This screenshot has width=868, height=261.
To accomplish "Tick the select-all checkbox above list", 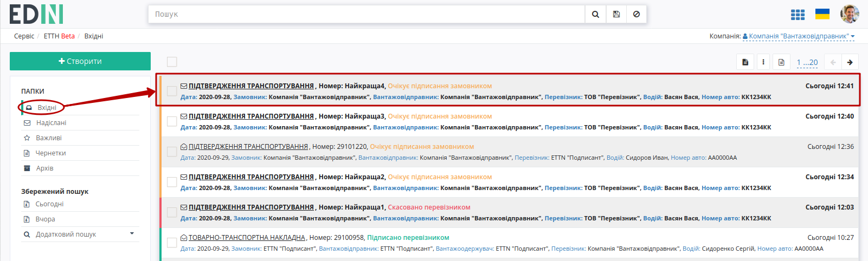I will [172, 62].
